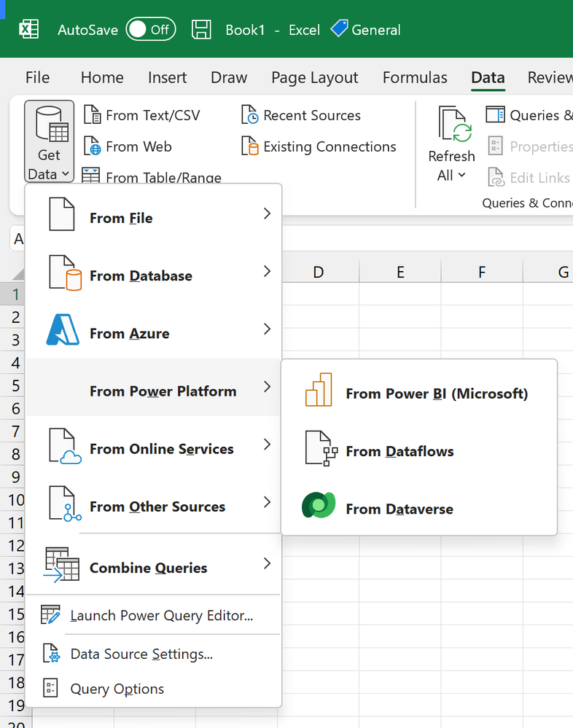Expand the From Database submenu chevron

[x=267, y=271]
